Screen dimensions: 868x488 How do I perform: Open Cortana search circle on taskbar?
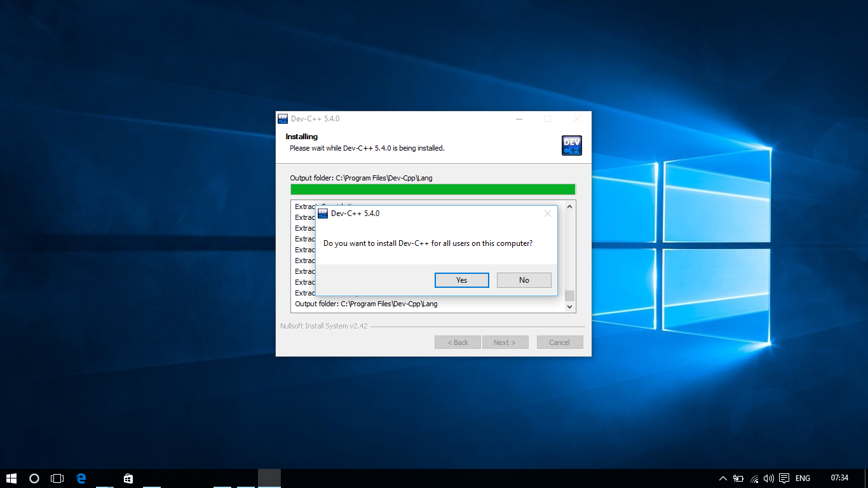[x=34, y=478]
